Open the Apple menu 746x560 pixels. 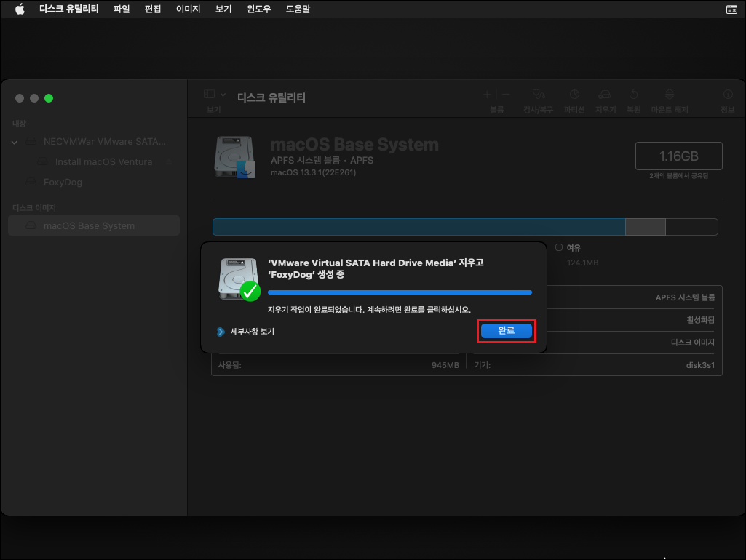pos(20,9)
